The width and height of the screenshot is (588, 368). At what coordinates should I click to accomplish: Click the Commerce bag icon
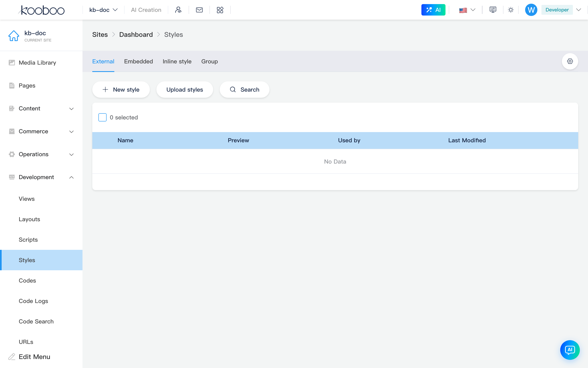(12, 131)
